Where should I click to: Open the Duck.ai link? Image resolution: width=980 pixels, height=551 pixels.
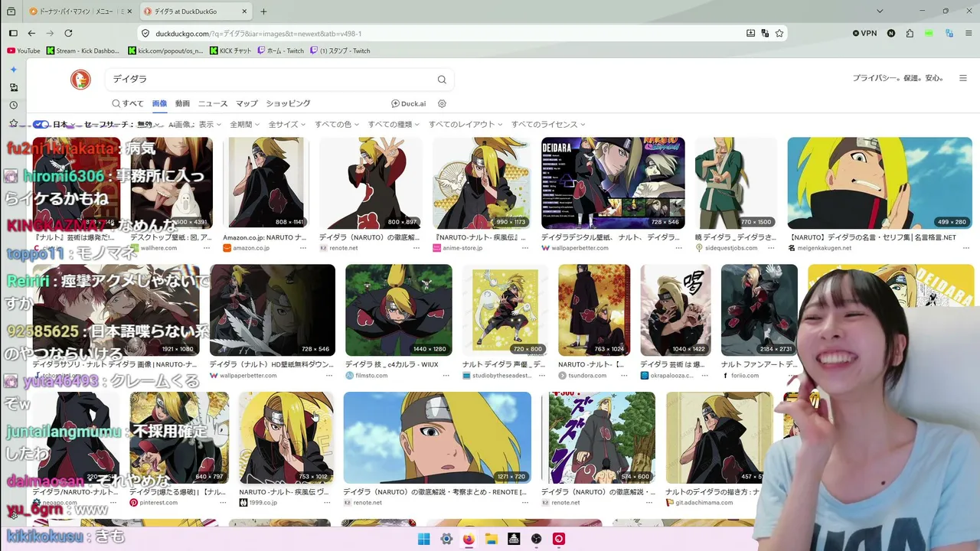click(408, 103)
